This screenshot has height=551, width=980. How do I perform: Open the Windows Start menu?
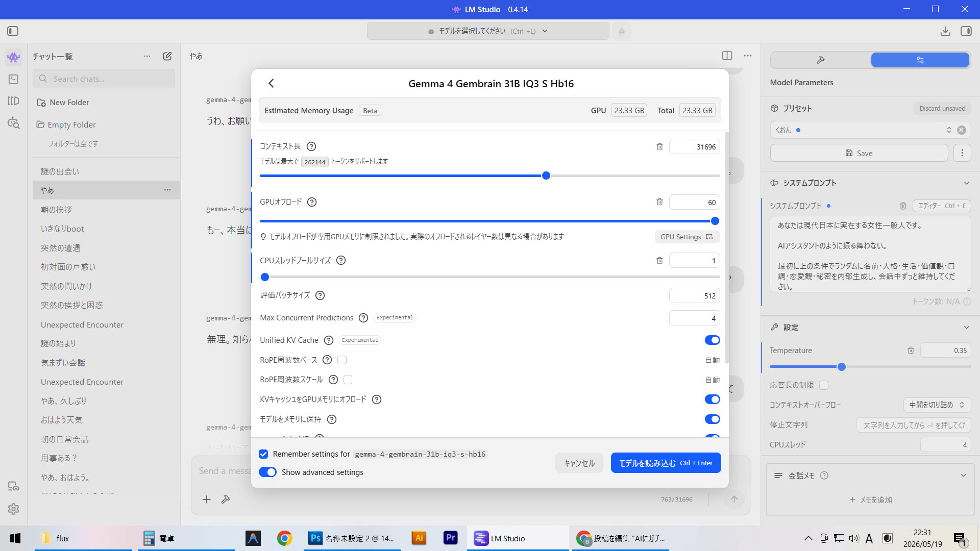tap(15, 538)
